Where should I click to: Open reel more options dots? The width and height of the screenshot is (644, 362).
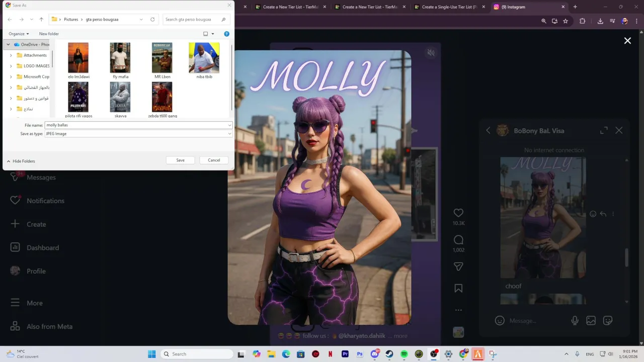click(458, 310)
